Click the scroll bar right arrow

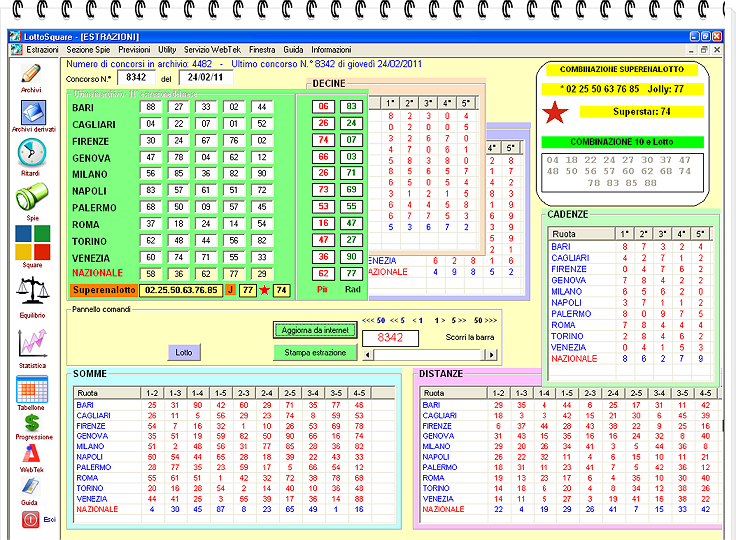click(491, 355)
